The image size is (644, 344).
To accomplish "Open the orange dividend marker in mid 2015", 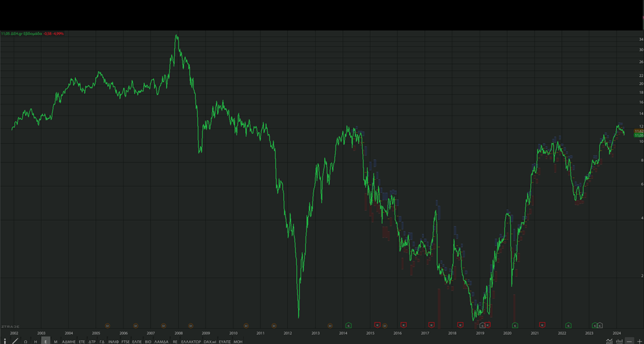I will point(385,325).
